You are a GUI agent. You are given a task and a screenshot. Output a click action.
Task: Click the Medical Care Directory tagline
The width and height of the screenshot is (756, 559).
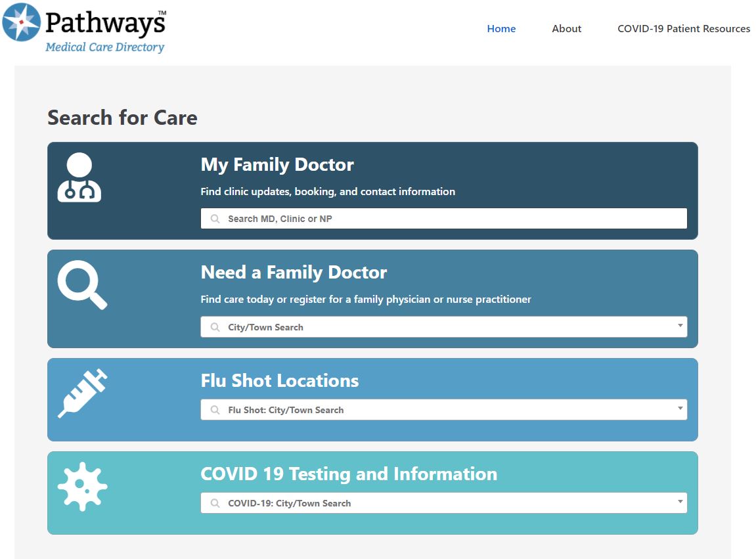point(104,47)
